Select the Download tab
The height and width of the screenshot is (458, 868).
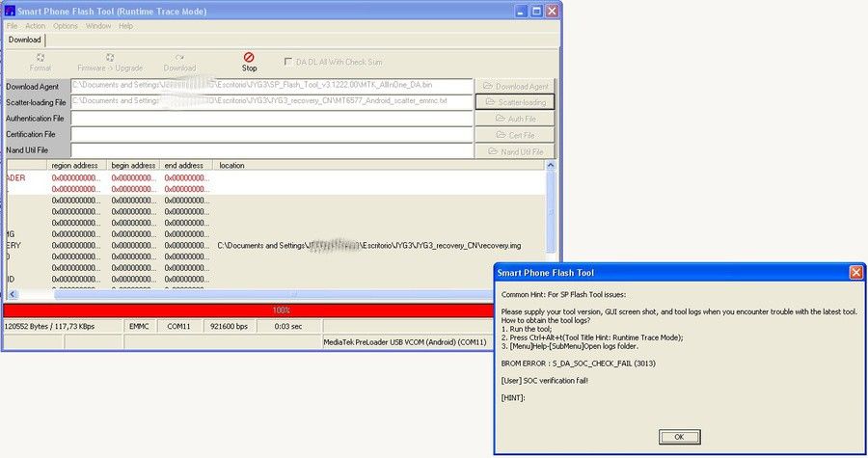coord(25,40)
